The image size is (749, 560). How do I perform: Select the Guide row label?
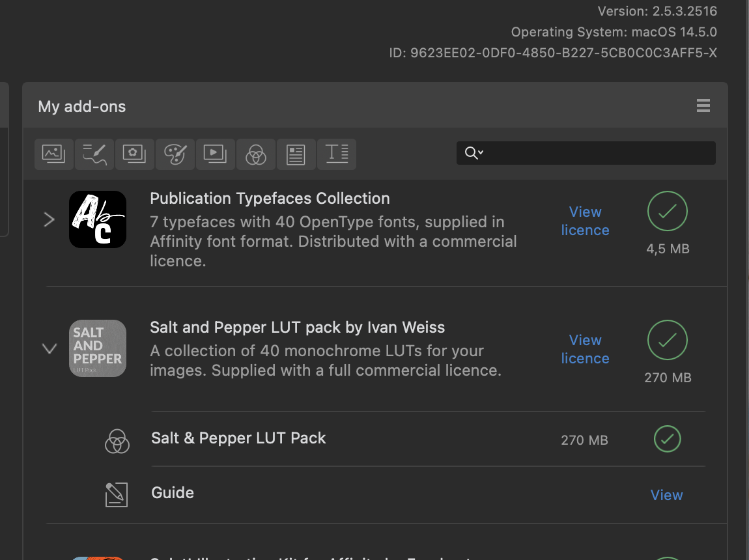tap(173, 492)
